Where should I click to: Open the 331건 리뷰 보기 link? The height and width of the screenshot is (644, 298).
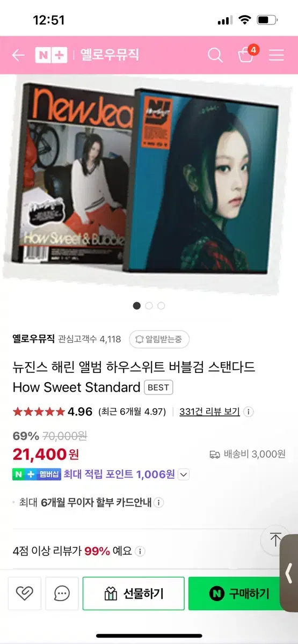click(209, 412)
